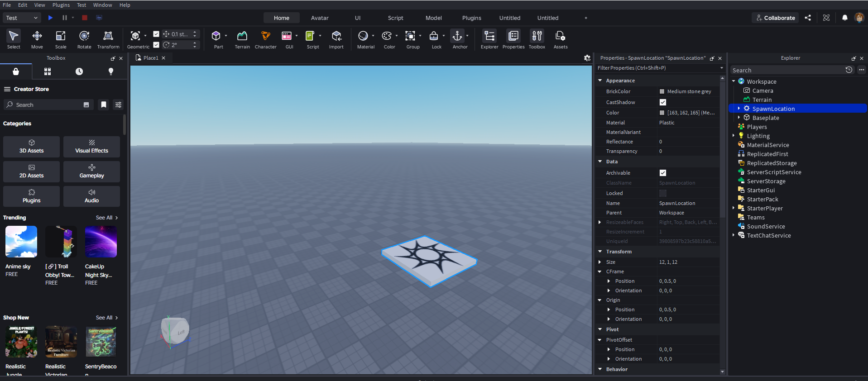Open Trending See All link
The image size is (868, 381).
point(107,218)
